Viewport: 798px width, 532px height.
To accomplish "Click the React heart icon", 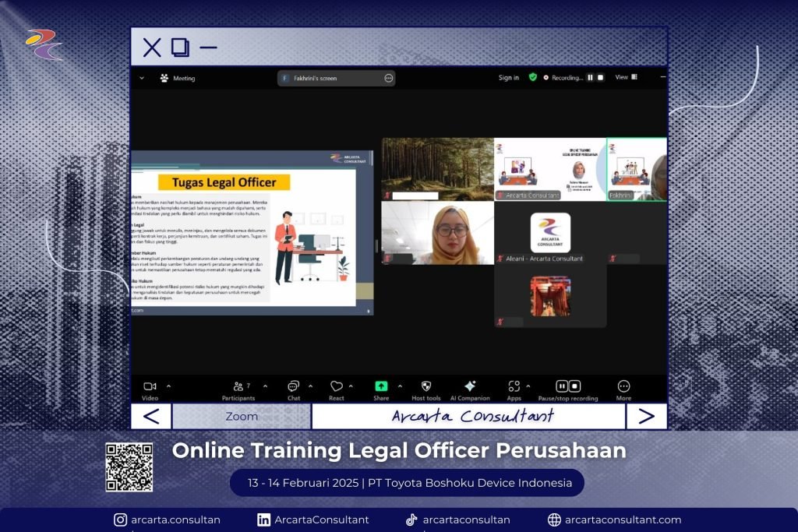I will pyautogui.click(x=336, y=386).
